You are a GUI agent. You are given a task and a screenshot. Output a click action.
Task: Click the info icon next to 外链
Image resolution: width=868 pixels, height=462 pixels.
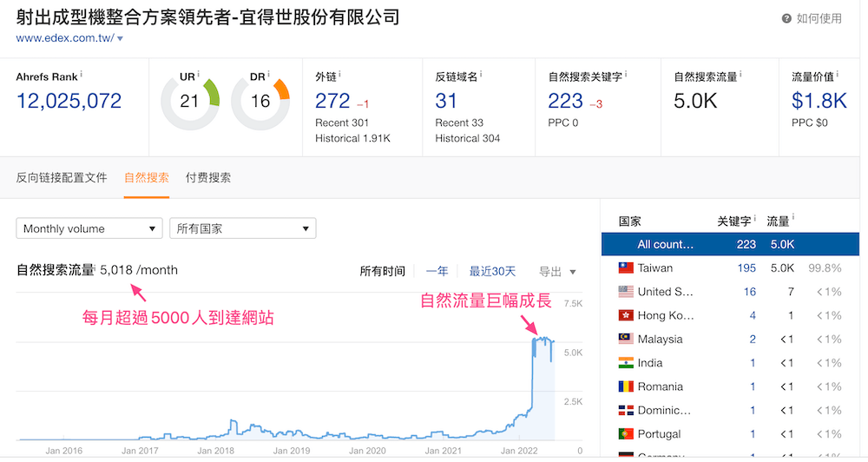pos(340,74)
